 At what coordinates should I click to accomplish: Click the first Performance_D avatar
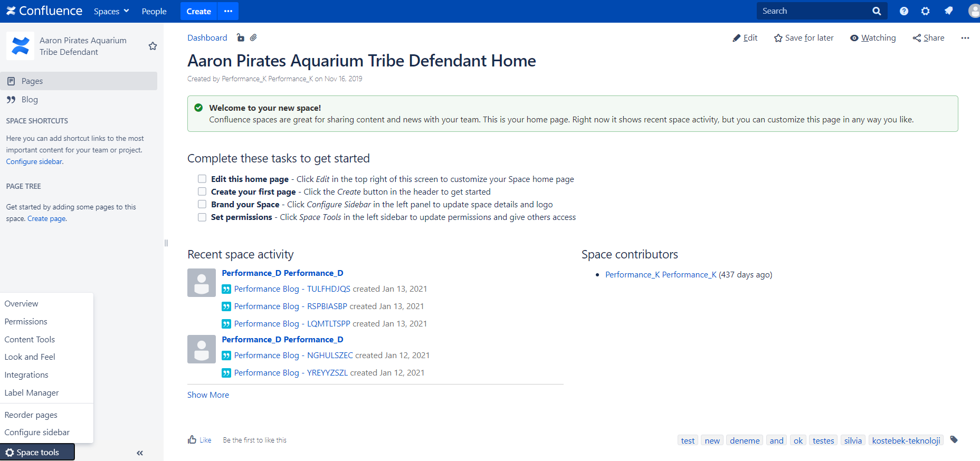coord(202,283)
